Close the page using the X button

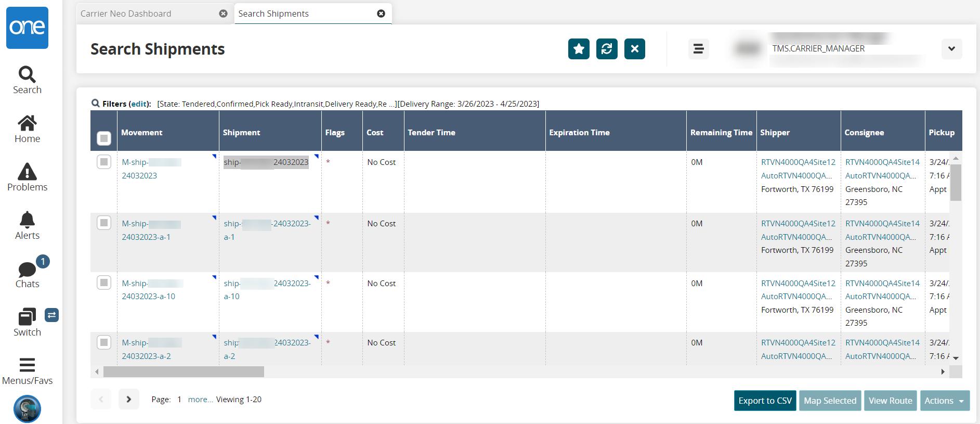click(x=635, y=49)
